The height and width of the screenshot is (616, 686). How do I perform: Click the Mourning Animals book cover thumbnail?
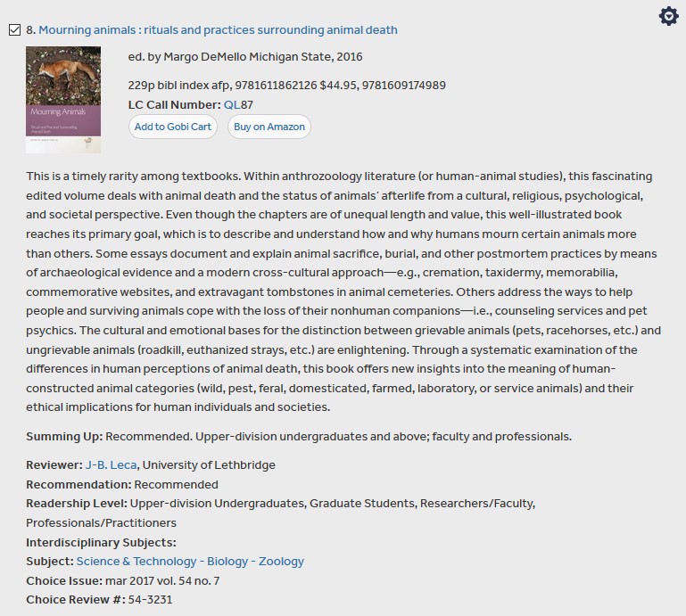click(63, 100)
